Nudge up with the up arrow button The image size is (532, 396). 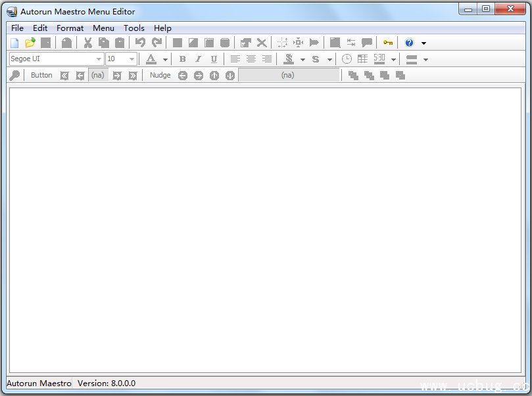pyautogui.click(x=214, y=76)
